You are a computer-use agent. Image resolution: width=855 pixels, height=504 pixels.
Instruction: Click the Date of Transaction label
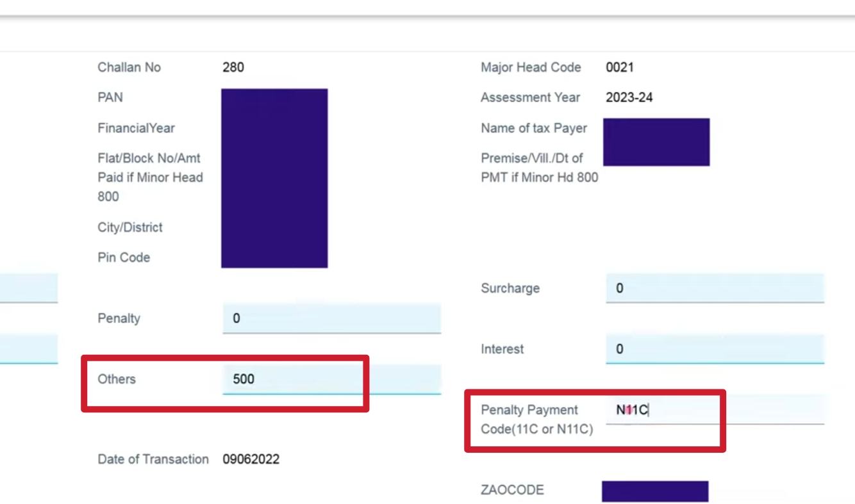coord(153,459)
